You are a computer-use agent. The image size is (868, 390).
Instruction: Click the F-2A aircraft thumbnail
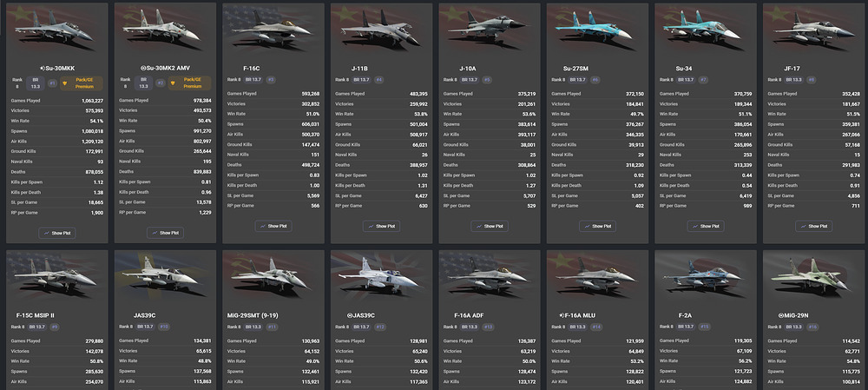(x=702, y=274)
